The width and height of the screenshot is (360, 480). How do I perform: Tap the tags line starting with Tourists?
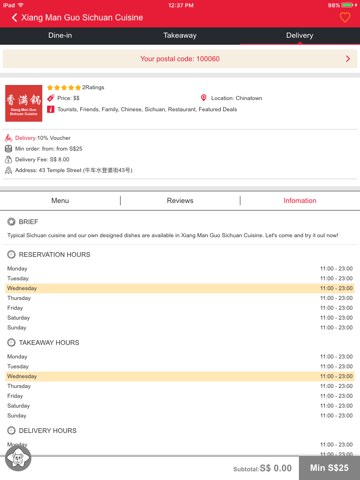click(x=147, y=109)
